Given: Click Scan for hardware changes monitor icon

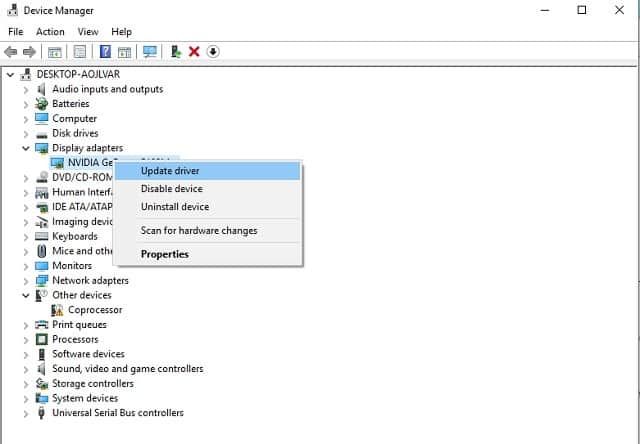Looking at the screenshot, I should [150, 52].
